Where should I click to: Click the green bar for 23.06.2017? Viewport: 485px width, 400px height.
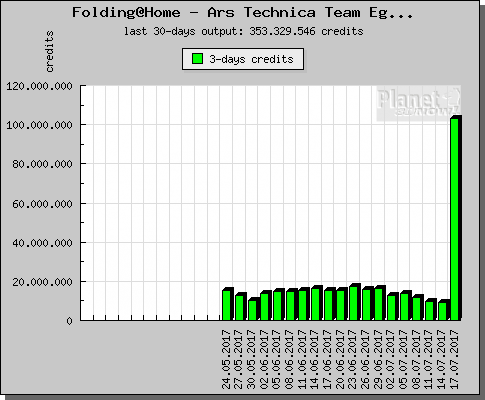tap(353, 303)
